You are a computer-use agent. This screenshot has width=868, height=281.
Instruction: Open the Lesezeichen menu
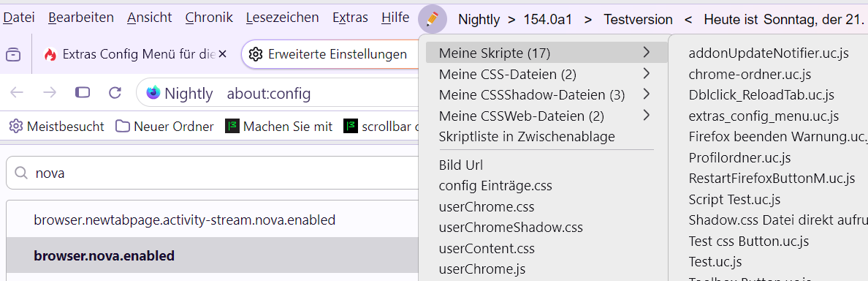click(x=282, y=18)
